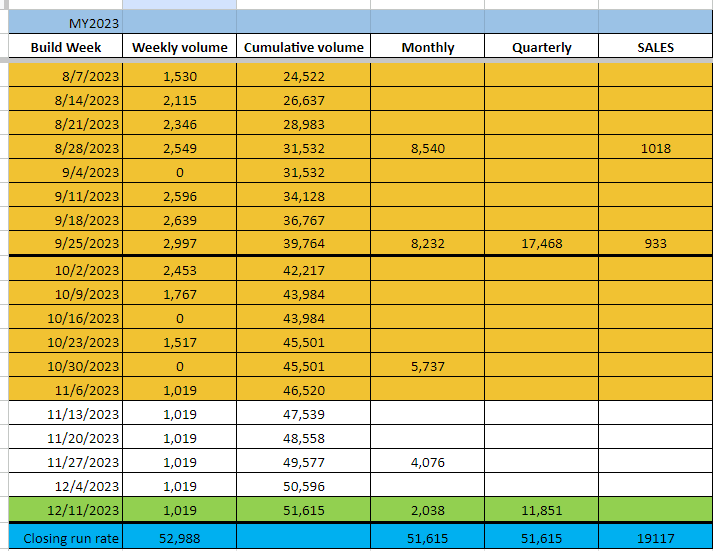Click the sales value 933 cell
The height and width of the screenshot is (551, 713).
pos(655,243)
